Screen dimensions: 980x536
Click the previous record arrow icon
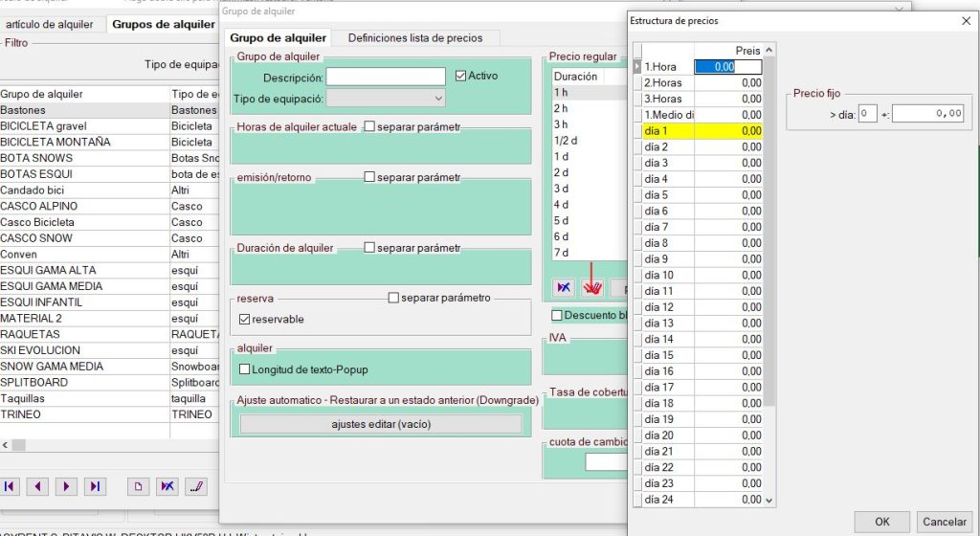coord(38,486)
